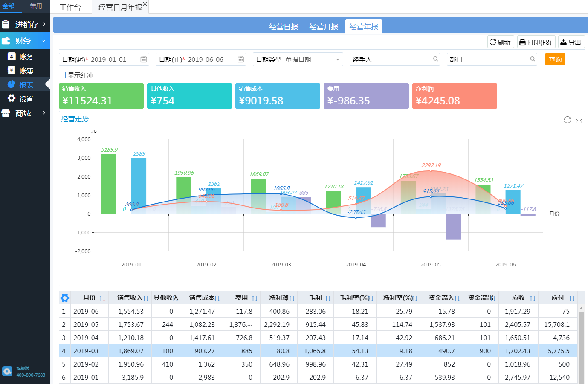
Task: Open table column settings gear icon
Action: coord(65,298)
